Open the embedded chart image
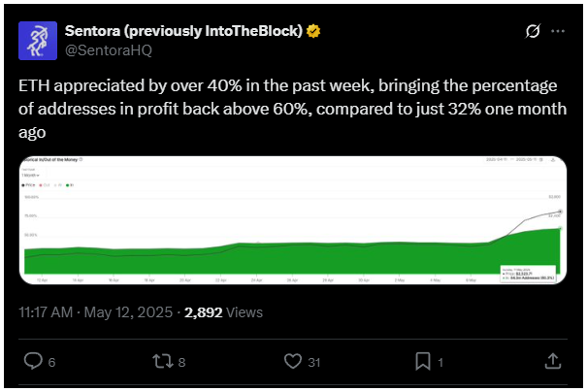Screen dimensions: 587x392 (293, 220)
